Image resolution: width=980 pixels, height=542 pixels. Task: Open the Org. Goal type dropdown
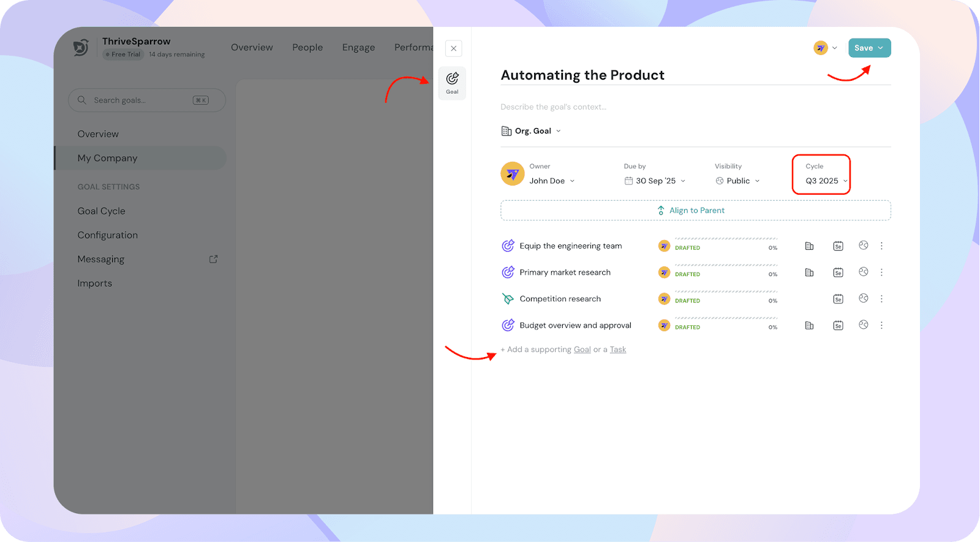click(x=531, y=131)
